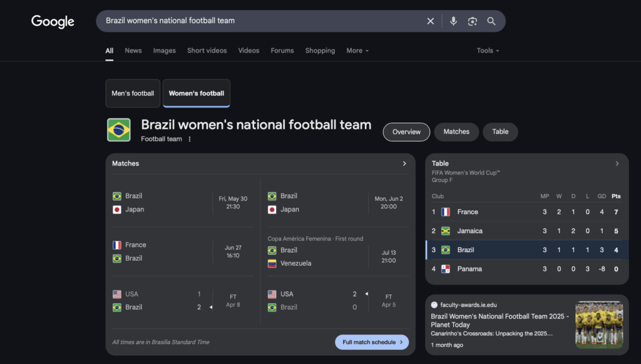Select the Men's football toggle
The width and height of the screenshot is (641, 364).
[133, 93]
